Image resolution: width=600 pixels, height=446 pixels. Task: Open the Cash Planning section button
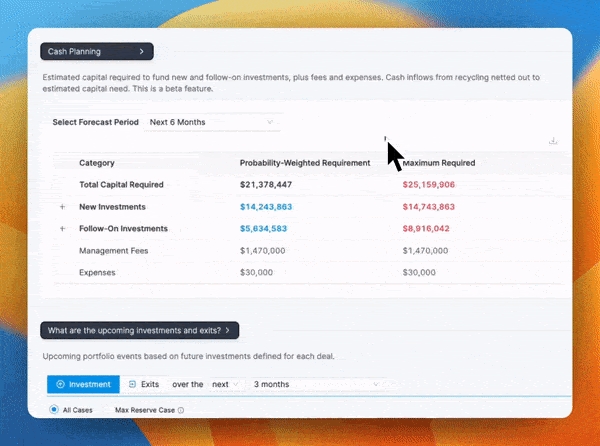pos(96,51)
